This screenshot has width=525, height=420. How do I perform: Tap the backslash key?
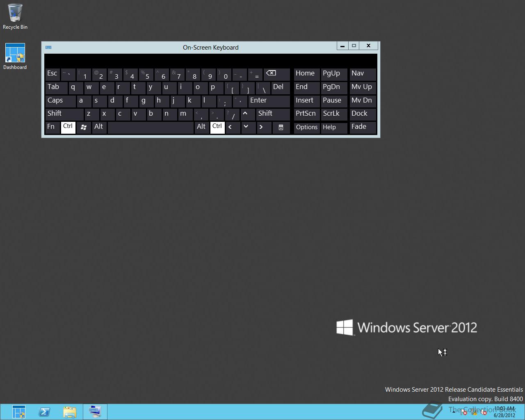click(x=263, y=87)
